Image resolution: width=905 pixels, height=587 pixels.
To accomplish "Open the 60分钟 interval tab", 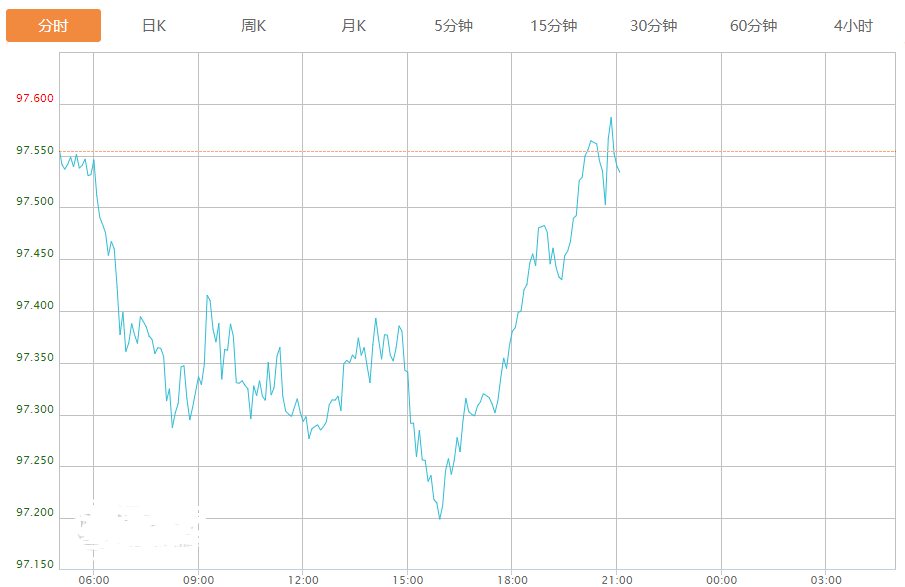I will [x=753, y=26].
